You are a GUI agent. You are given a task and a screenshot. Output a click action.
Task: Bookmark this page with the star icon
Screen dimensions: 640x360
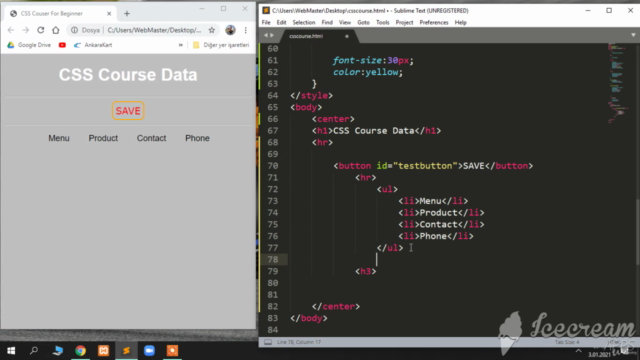[x=211, y=30]
